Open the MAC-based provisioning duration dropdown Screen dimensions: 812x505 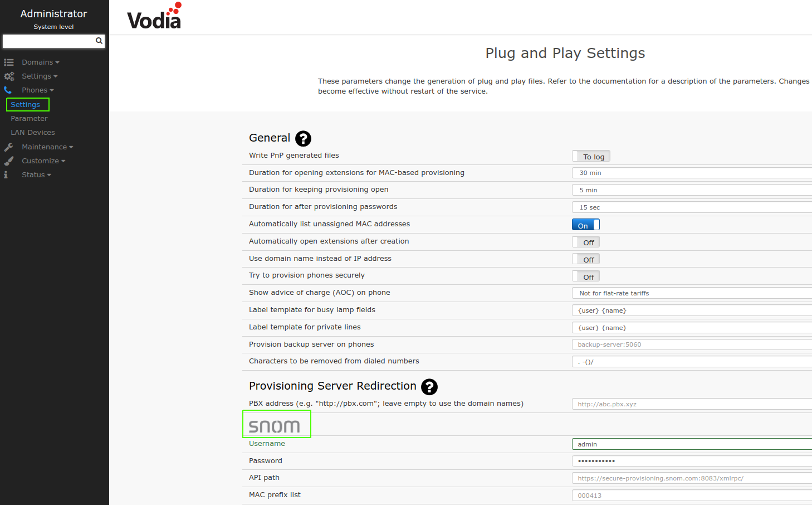point(692,173)
